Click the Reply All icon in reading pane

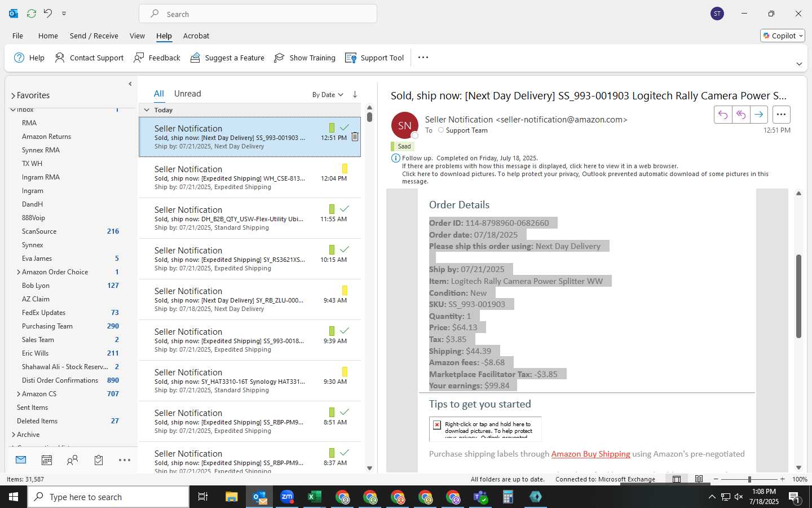click(x=741, y=115)
